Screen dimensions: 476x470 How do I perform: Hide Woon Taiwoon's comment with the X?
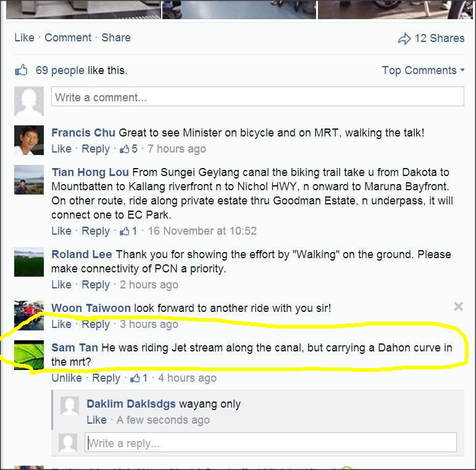(458, 306)
